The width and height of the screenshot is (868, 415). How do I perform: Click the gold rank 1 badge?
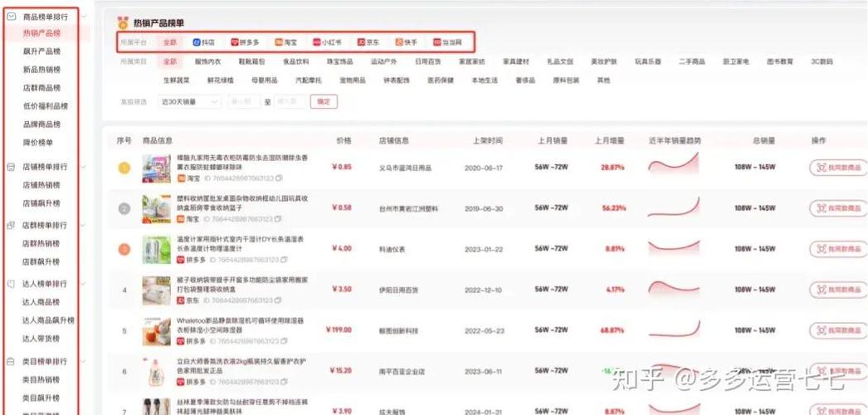pos(124,168)
